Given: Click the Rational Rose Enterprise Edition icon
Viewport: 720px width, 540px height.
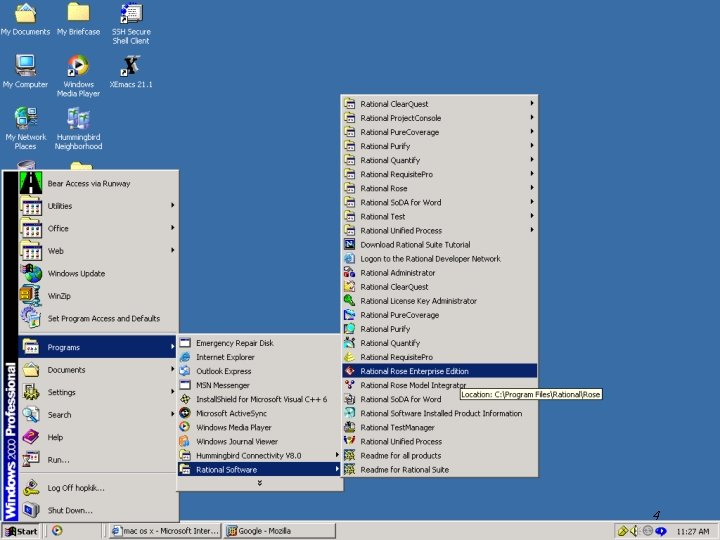Looking at the screenshot, I should [x=349, y=371].
